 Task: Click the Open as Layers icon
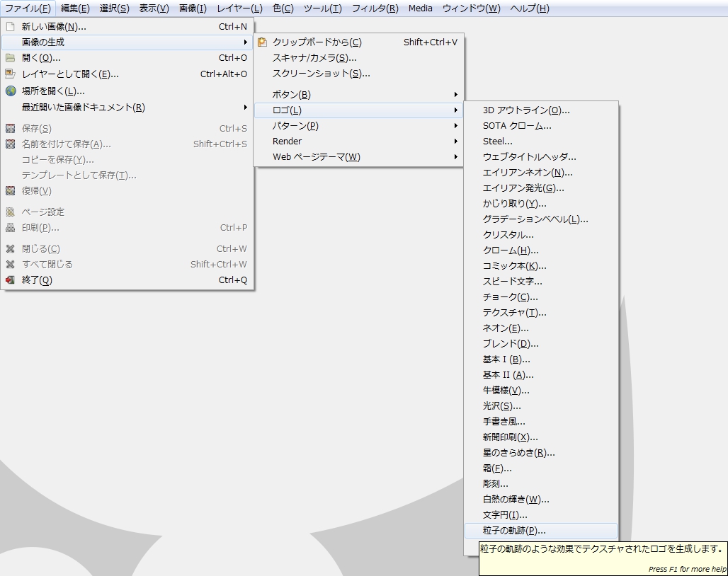coord(10,74)
